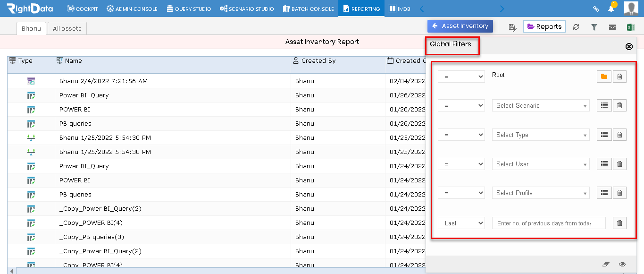The height and width of the screenshot is (274, 644).
Task: Open the Reports folder button
Action: (x=544, y=26)
